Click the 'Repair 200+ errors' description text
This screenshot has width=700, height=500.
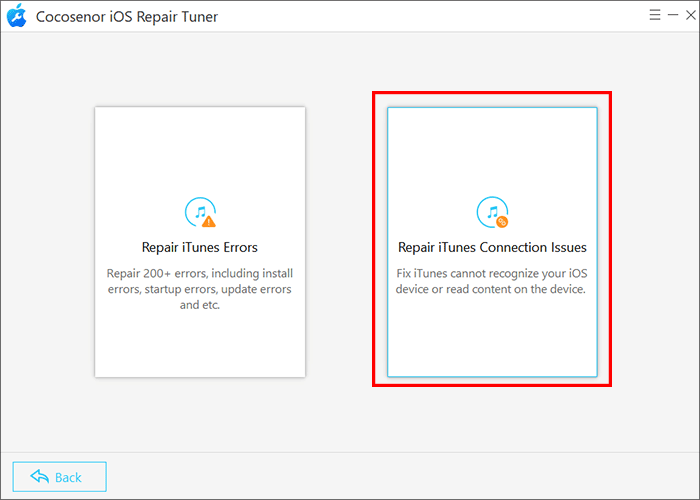click(200, 289)
